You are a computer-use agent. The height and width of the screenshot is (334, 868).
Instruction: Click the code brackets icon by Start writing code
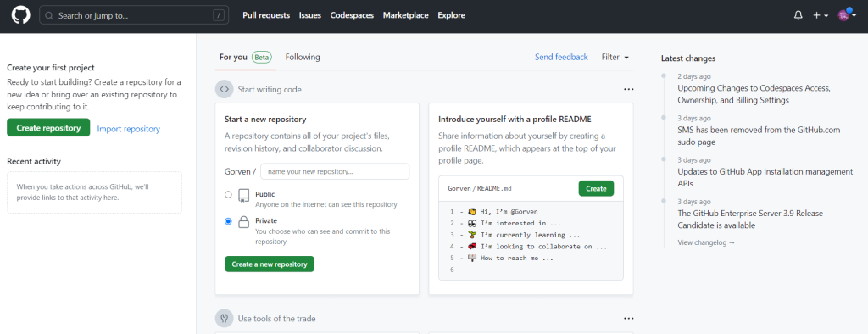pyautogui.click(x=224, y=89)
